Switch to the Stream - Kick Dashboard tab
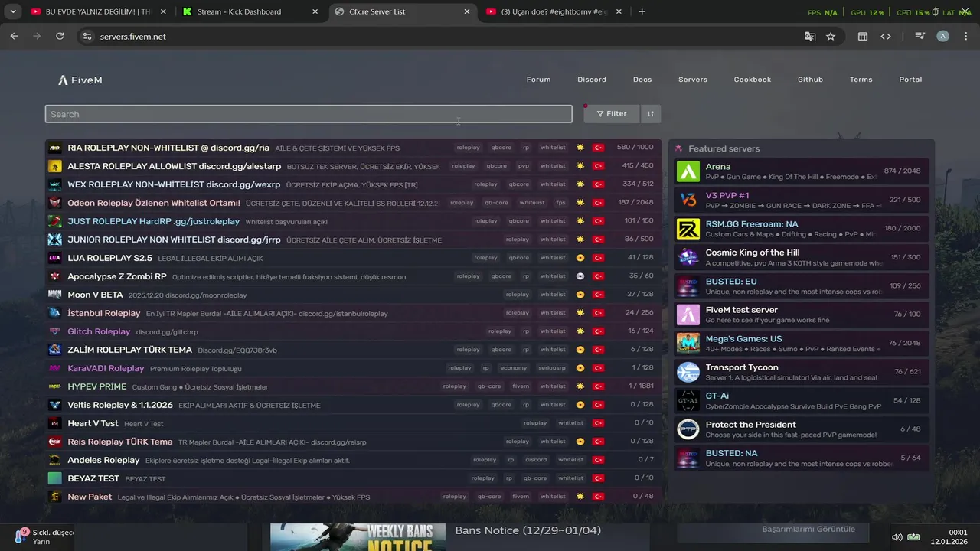Screen dimensions: 980x551 tap(251, 11)
